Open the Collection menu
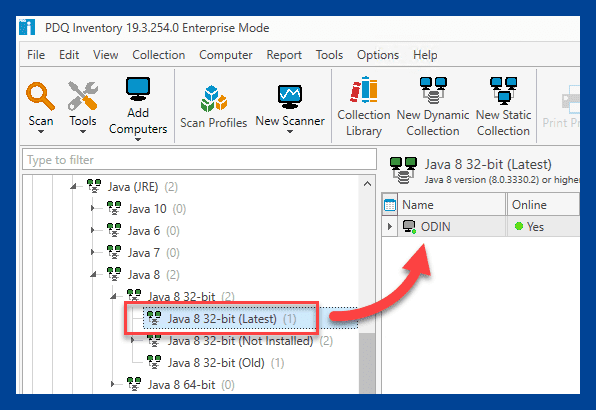The width and height of the screenshot is (596, 410). pos(159,55)
